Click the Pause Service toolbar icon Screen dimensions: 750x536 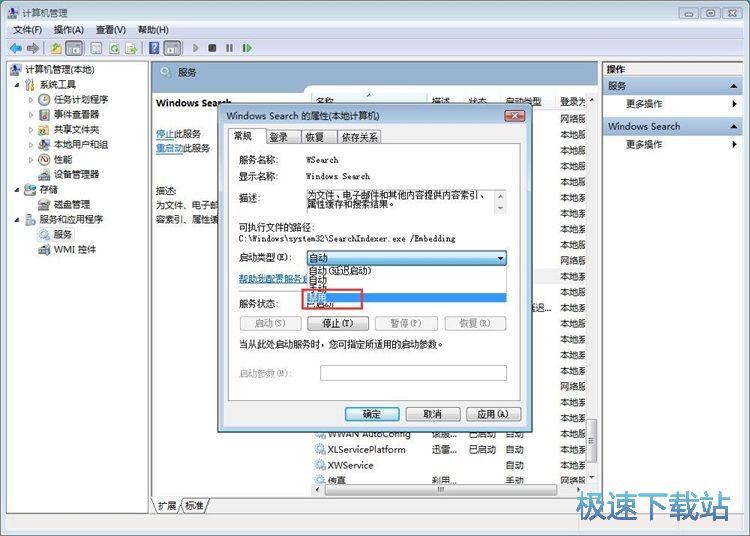pos(230,48)
